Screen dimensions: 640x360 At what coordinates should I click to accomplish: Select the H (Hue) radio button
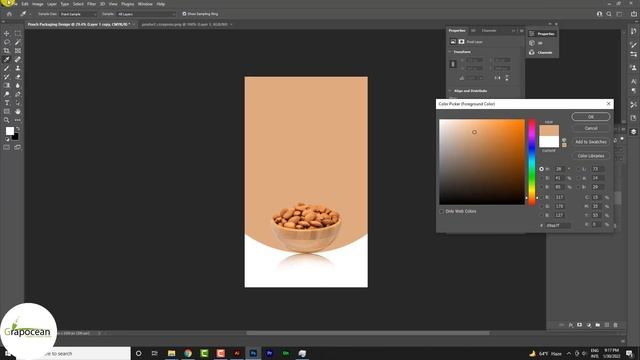tap(542, 169)
